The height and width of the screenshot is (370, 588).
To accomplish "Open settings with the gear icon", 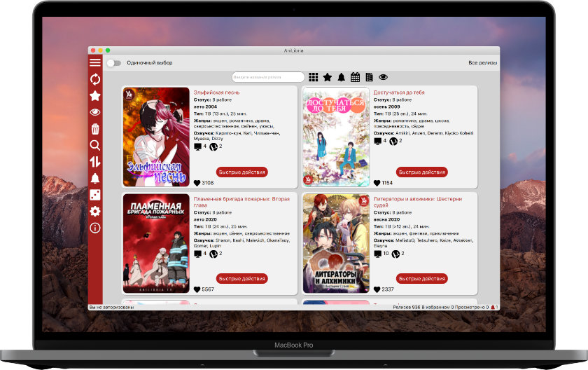I will pos(95,211).
